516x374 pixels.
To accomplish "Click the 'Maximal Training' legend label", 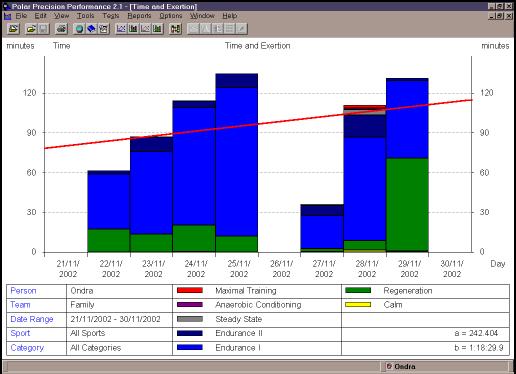I will (246, 291).
